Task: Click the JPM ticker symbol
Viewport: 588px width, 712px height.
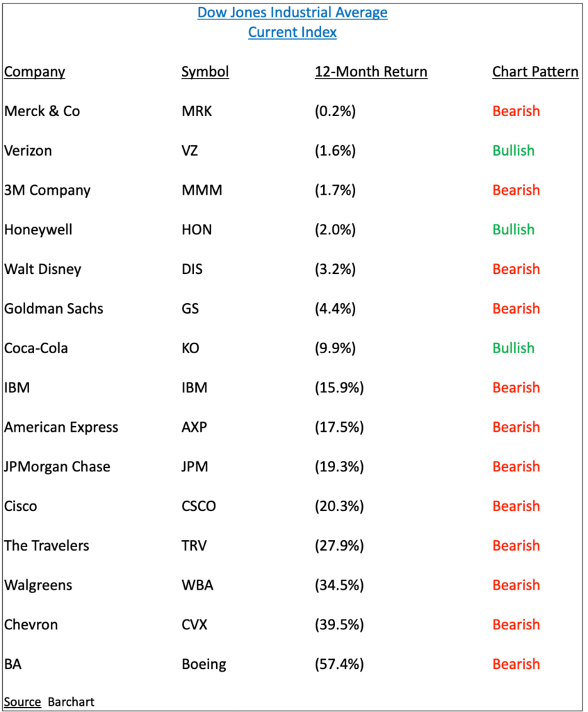Action: coord(195,467)
